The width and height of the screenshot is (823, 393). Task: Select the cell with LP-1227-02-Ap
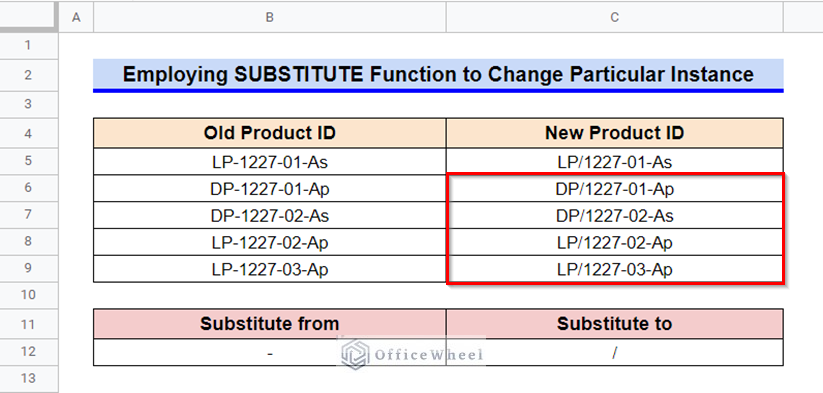(270, 242)
